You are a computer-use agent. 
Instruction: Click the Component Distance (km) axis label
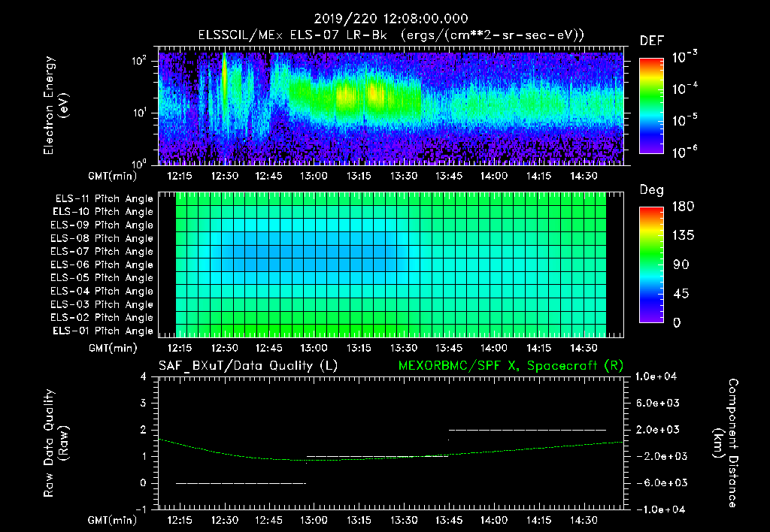pyautogui.click(x=726, y=443)
